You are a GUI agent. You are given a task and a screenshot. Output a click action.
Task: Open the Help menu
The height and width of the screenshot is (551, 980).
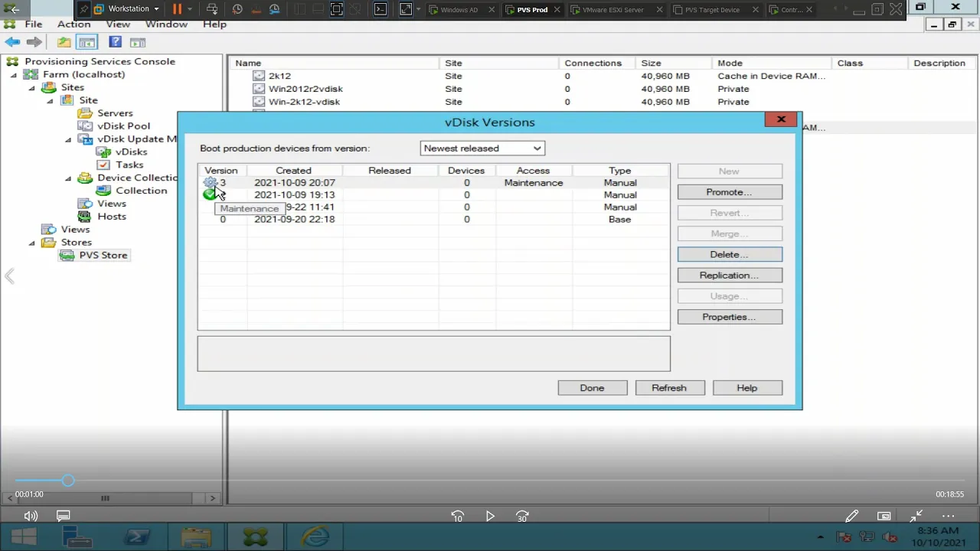point(214,24)
